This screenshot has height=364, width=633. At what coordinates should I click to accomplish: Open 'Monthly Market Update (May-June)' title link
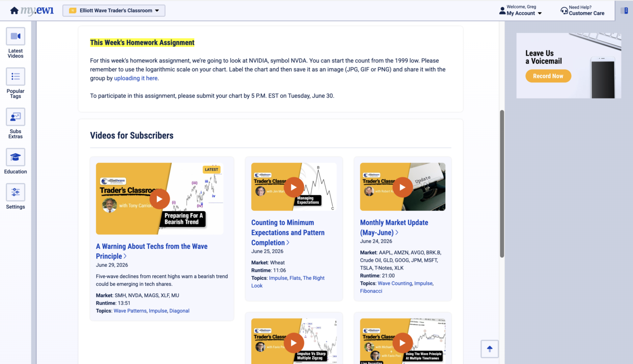pyautogui.click(x=394, y=227)
